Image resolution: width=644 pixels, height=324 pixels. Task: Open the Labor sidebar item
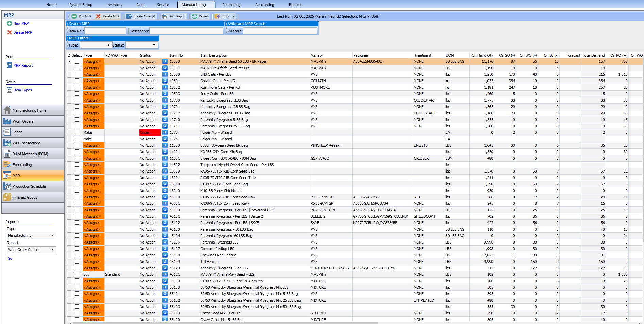tap(33, 132)
